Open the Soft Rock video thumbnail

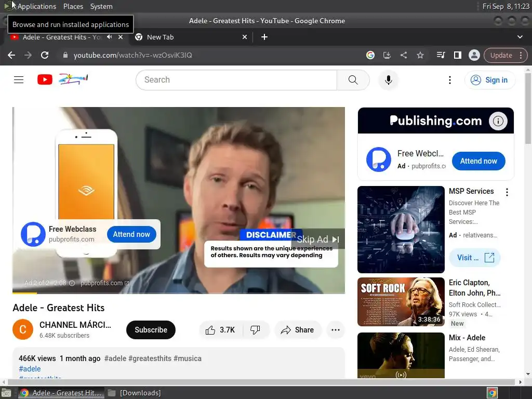coord(401,302)
